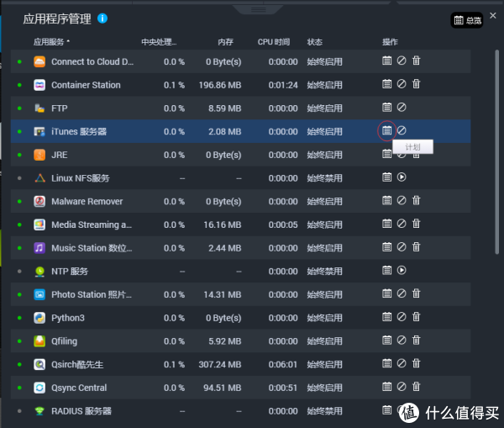504x428 pixels.
Task: Start the Linux NFS服务 service
Action: (x=402, y=177)
